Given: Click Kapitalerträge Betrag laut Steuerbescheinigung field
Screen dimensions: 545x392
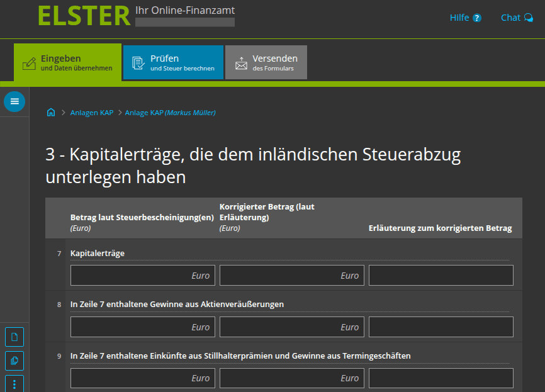Looking at the screenshot, I should pyautogui.click(x=142, y=275).
